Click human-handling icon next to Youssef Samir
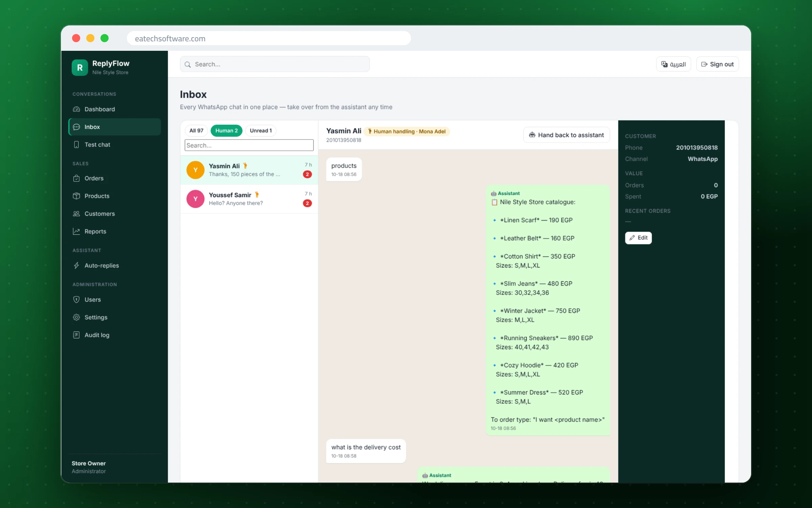Image resolution: width=812 pixels, height=508 pixels. pyautogui.click(x=257, y=195)
